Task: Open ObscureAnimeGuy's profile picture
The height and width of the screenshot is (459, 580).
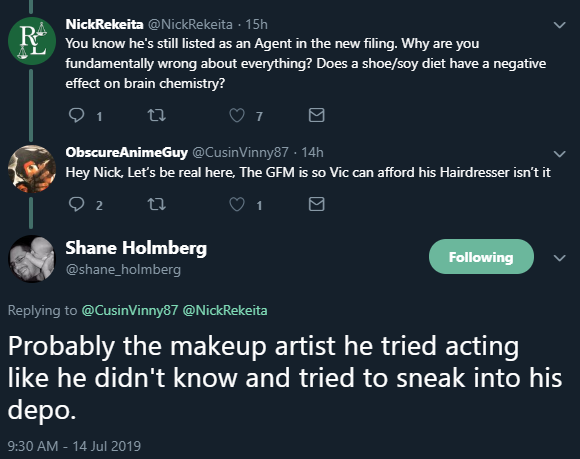Action: tap(32, 169)
